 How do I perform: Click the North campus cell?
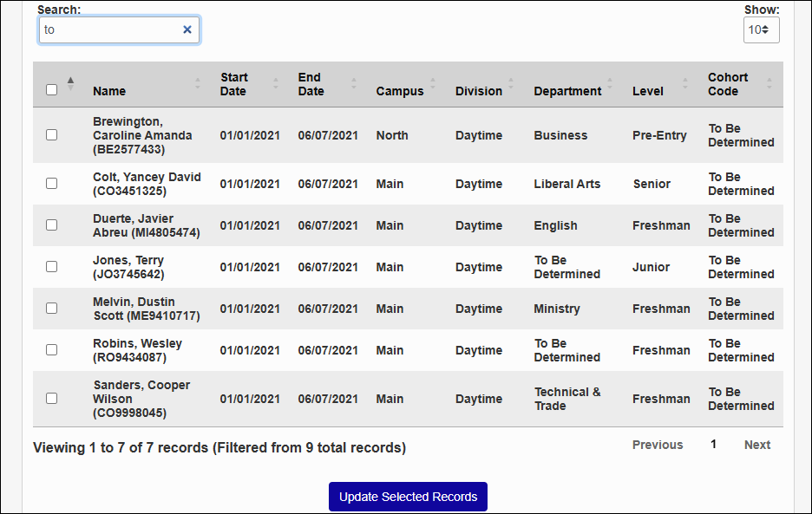coord(392,135)
